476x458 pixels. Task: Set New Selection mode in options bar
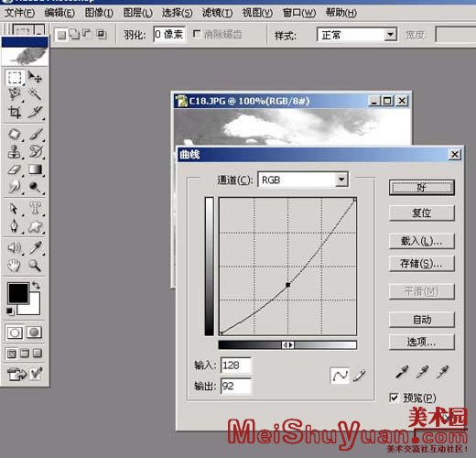61,35
